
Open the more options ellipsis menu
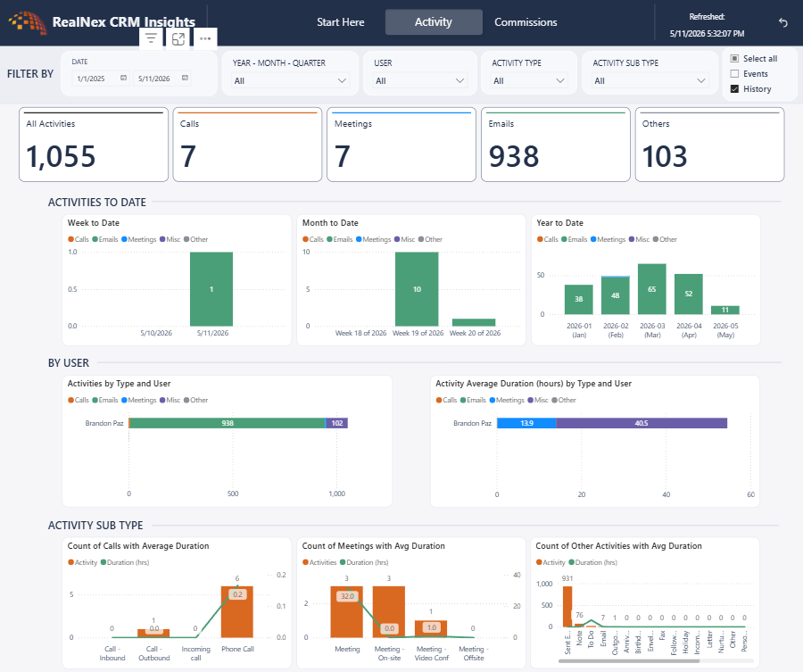tap(205, 38)
